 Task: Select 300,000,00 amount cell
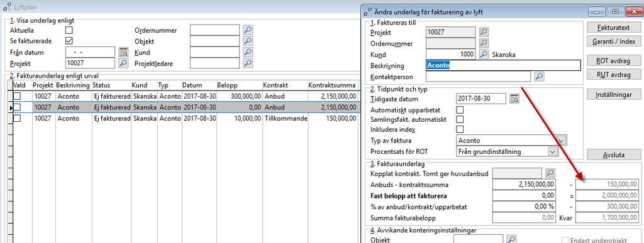[x=239, y=96]
